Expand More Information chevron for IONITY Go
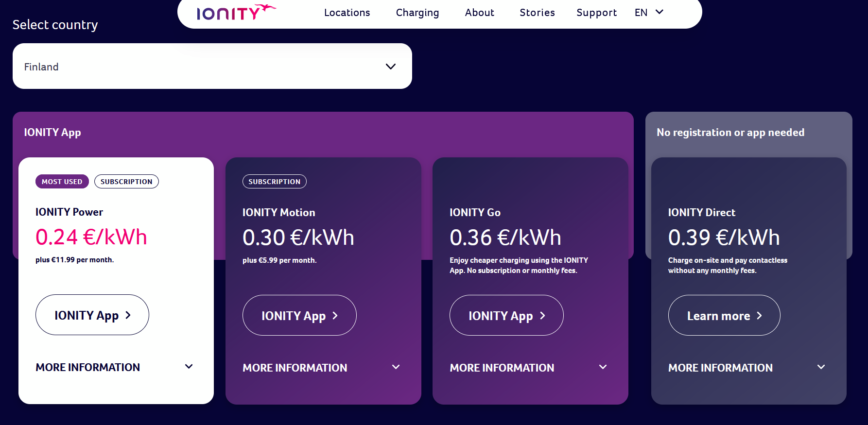Image resolution: width=868 pixels, height=425 pixels. point(603,367)
